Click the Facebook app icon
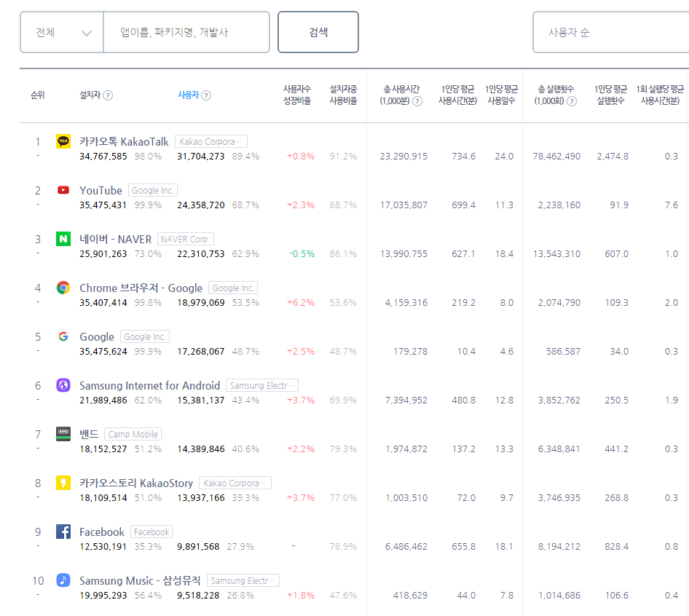The width and height of the screenshot is (689, 616). point(63,532)
